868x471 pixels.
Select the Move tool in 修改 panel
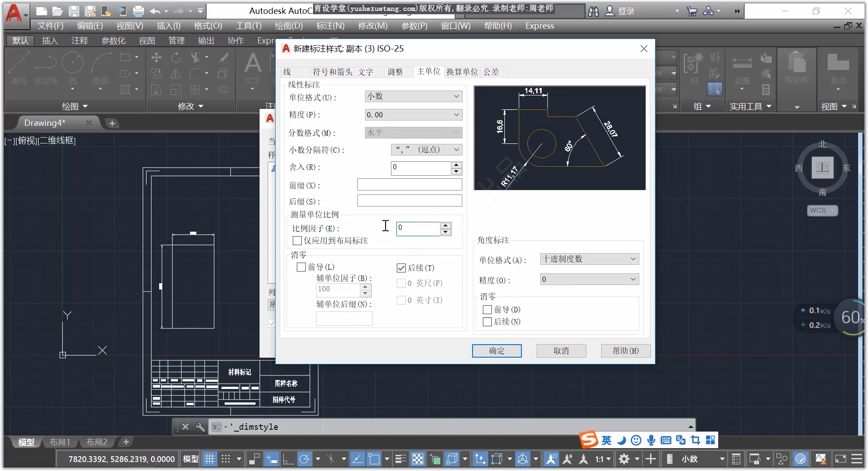pos(156,57)
